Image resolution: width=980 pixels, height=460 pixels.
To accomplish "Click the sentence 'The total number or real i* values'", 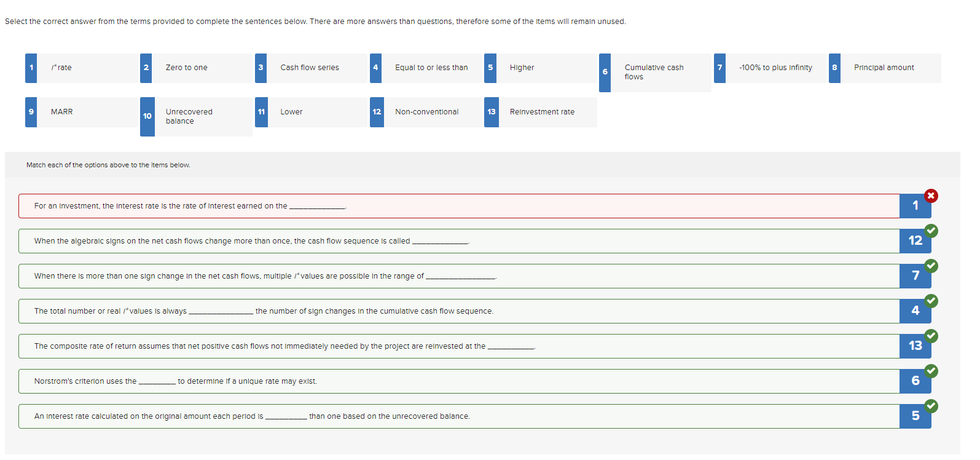I will pyautogui.click(x=264, y=311).
